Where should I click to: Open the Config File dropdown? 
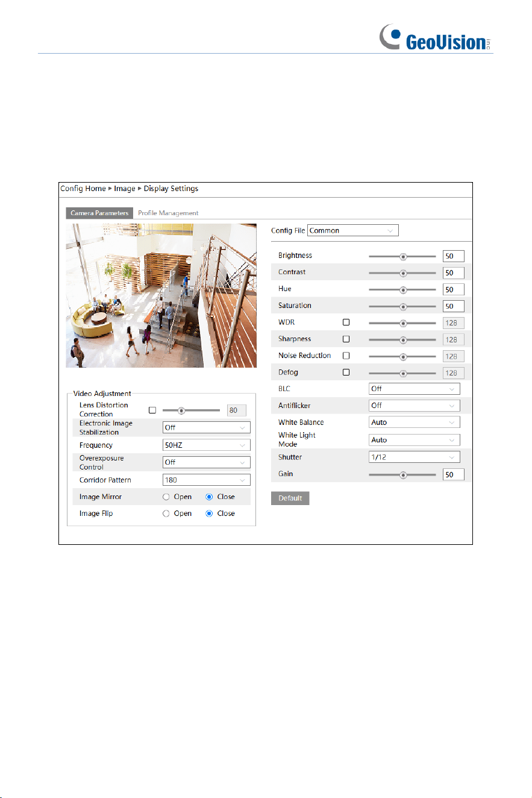coord(353,230)
